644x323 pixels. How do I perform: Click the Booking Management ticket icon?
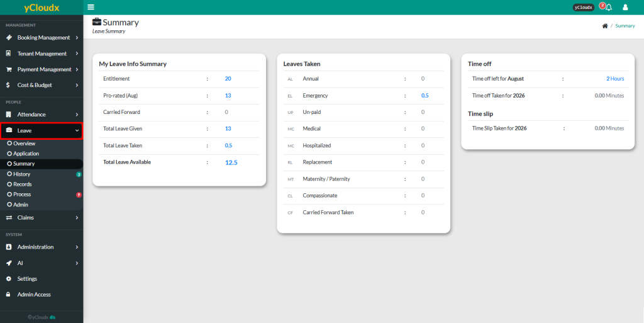point(9,37)
